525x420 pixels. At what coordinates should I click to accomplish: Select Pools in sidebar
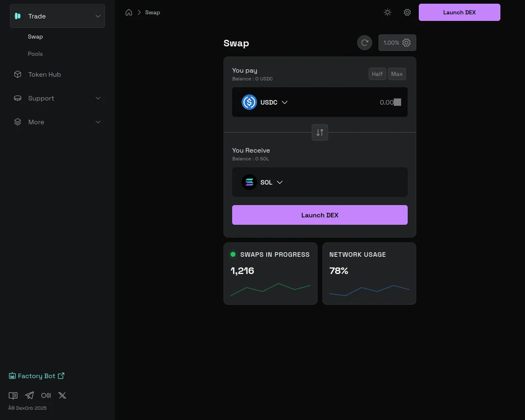(x=35, y=54)
